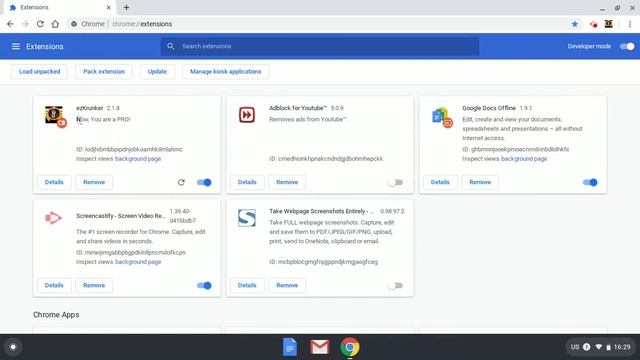
Task: Open Chrome three-dot menu
Action: (630, 24)
